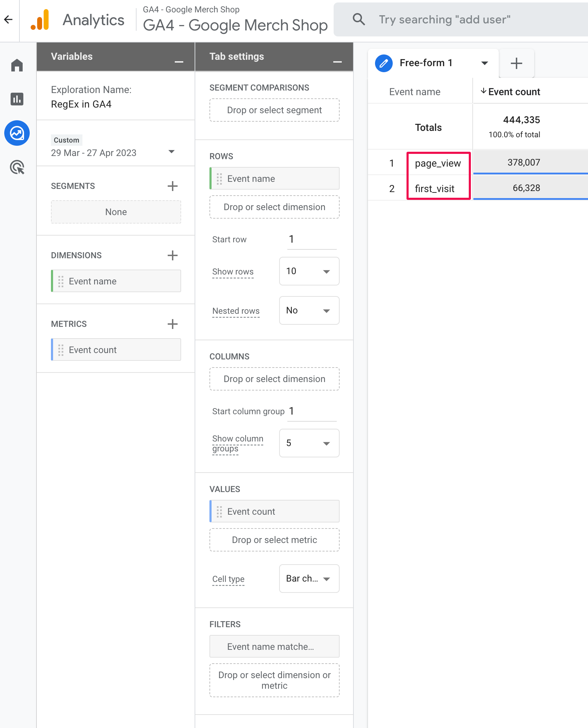The image size is (588, 728).
Task: Click the Analytics search field
Action: 460,20
